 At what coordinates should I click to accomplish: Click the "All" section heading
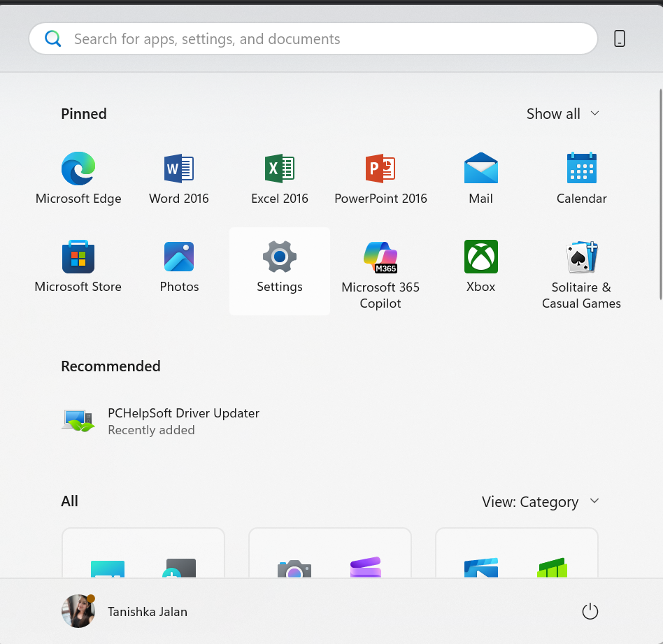tap(69, 501)
